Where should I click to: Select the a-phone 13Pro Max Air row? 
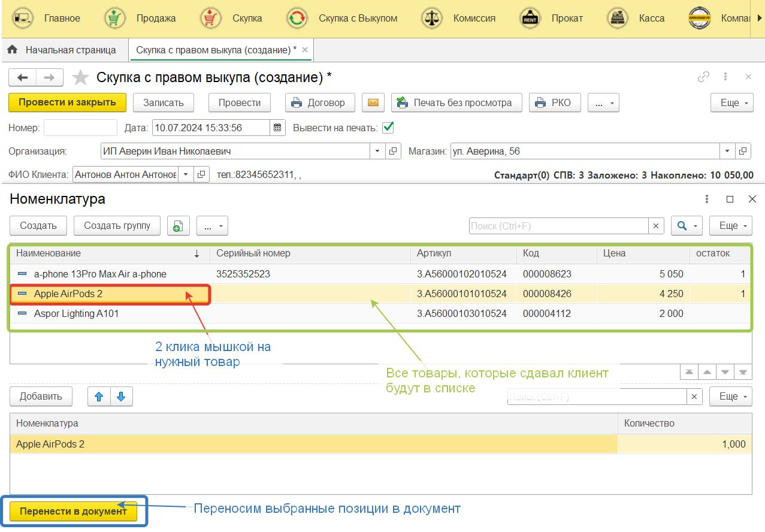click(380, 274)
